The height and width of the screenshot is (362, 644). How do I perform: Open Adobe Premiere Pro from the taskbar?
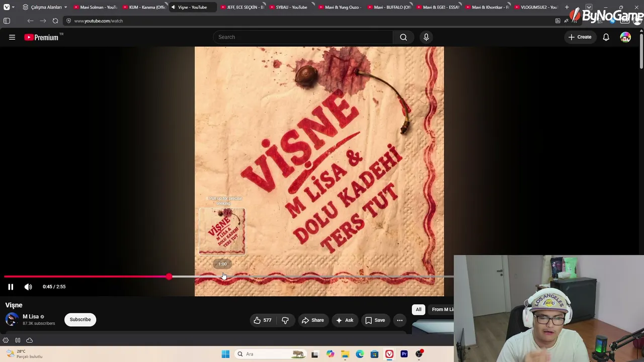(404, 354)
